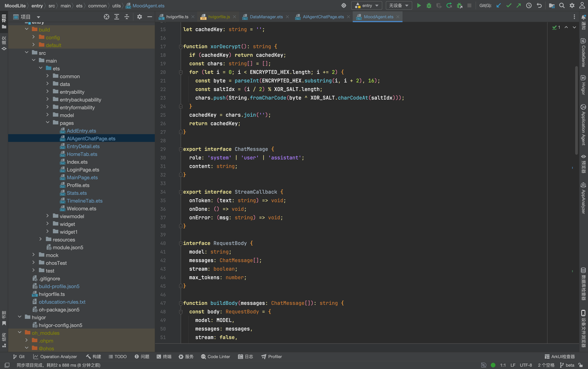The width and height of the screenshot is (588, 369).
Task: Open the Profiler tool window
Action: coord(272,357)
